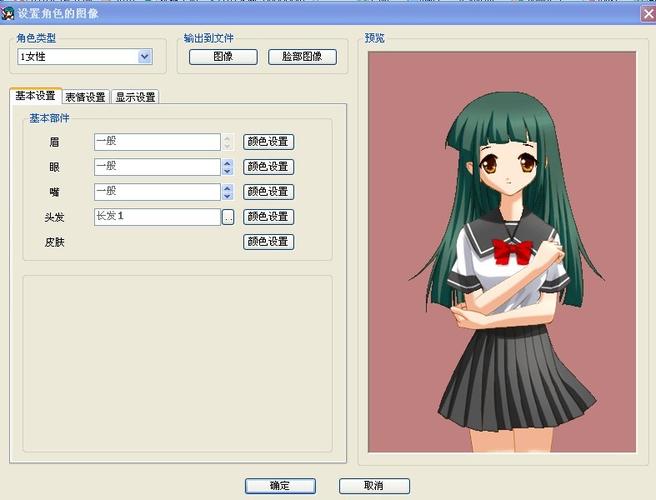The image size is (656, 500).
Task: Open 颜色设置 for the 嘴 row
Action: [269, 192]
